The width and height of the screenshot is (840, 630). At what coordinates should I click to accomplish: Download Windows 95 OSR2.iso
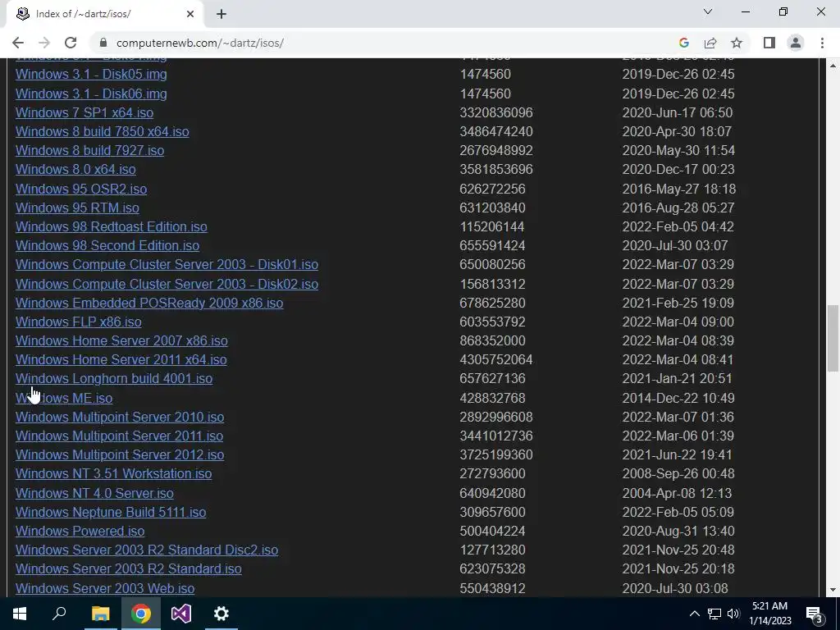click(x=81, y=189)
